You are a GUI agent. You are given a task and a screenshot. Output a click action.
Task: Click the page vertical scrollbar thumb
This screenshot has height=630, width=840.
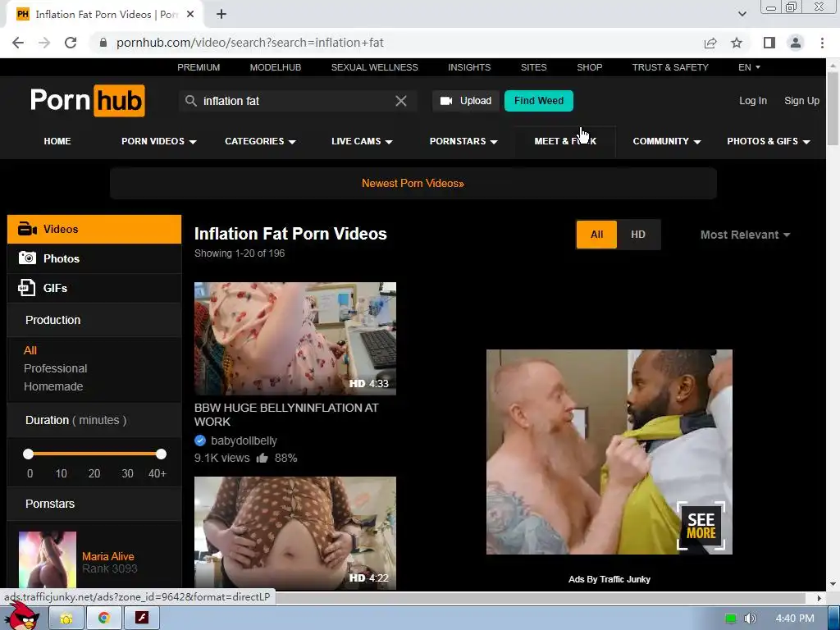point(833,107)
